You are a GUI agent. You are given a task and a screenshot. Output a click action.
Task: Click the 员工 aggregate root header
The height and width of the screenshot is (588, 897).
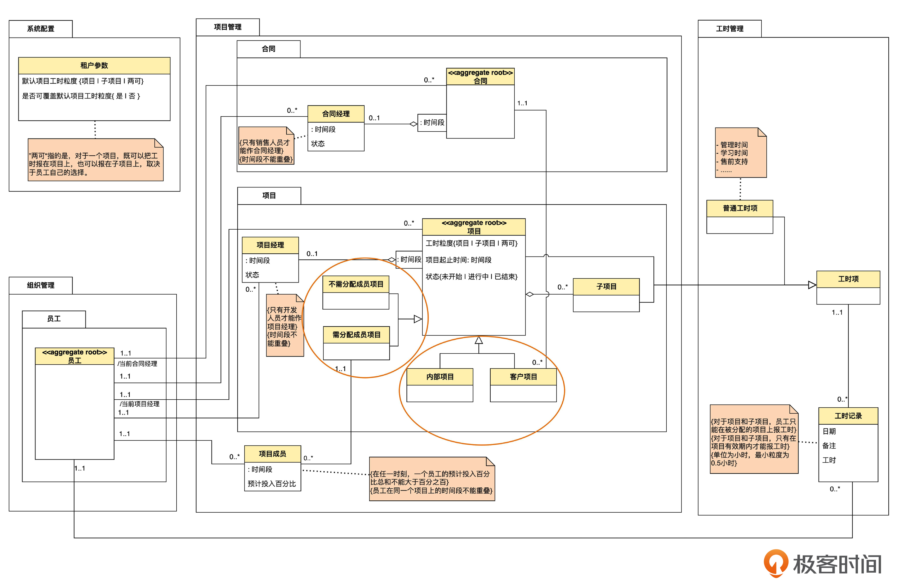click(75, 356)
